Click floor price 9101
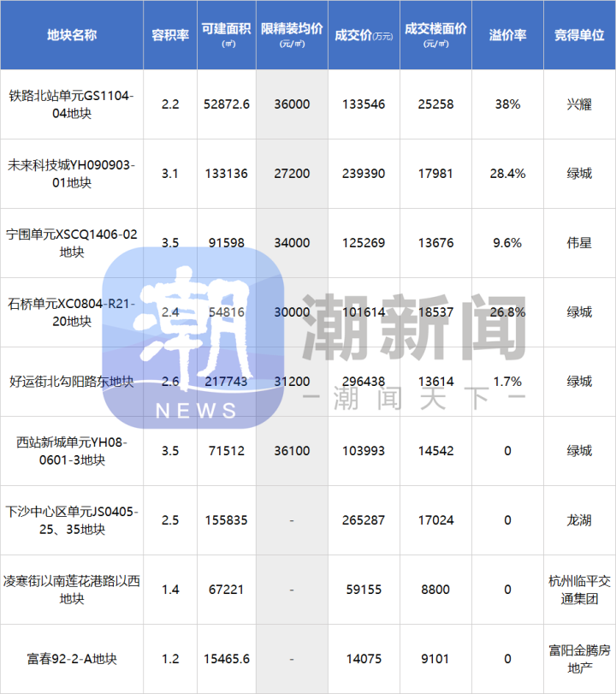The width and height of the screenshot is (616, 694). point(435,659)
